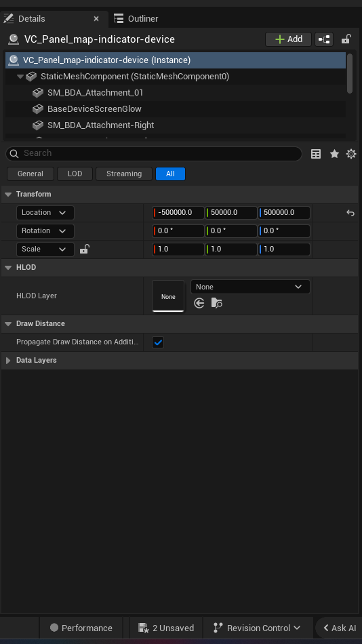Collapse the Draw Distance section
This screenshot has height=644, width=362.
click(8, 323)
